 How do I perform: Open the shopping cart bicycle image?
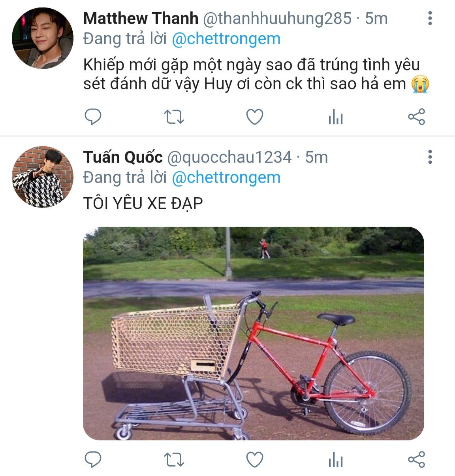click(x=253, y=333)
